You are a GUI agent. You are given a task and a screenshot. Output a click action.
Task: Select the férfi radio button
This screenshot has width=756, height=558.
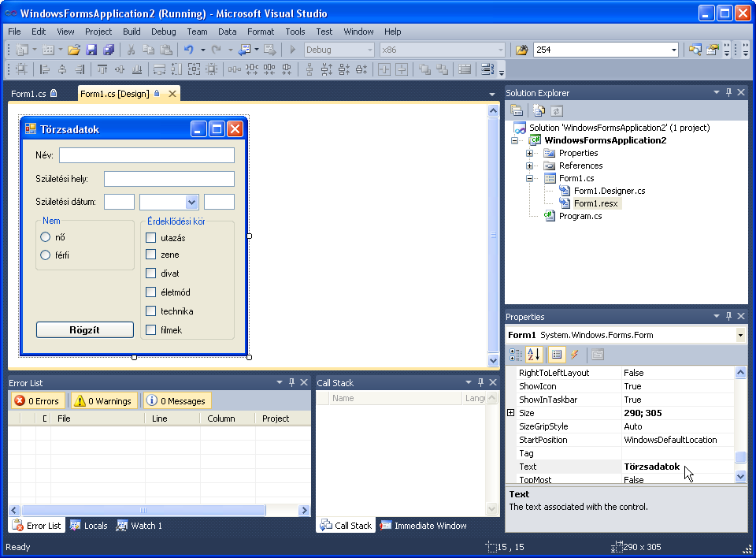pyautogui.click(x=46, y=255)
